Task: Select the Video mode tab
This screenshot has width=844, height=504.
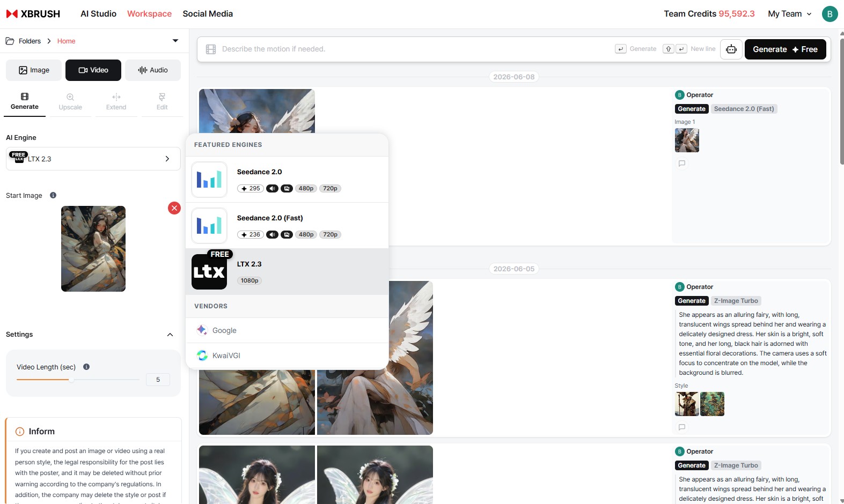Action: pos(93,70)
